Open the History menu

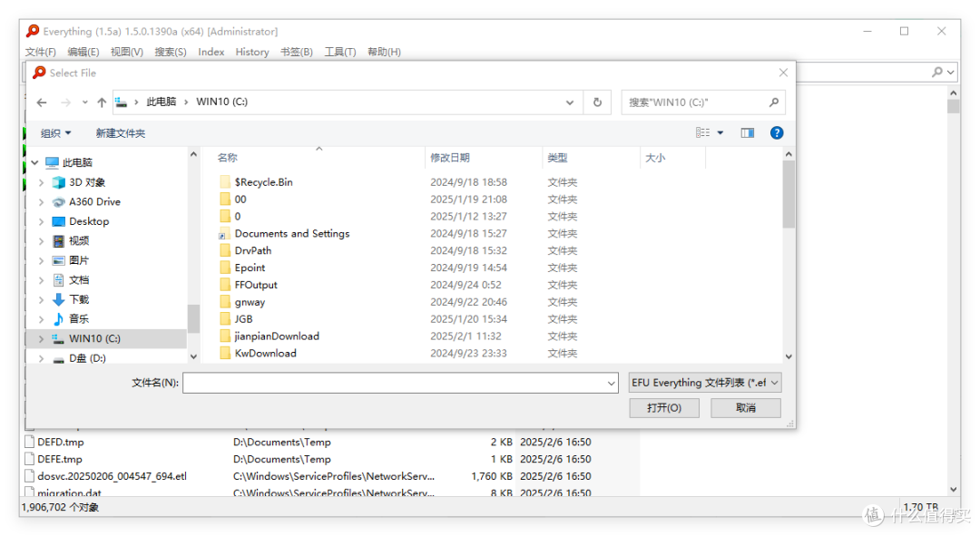[252, 52]
